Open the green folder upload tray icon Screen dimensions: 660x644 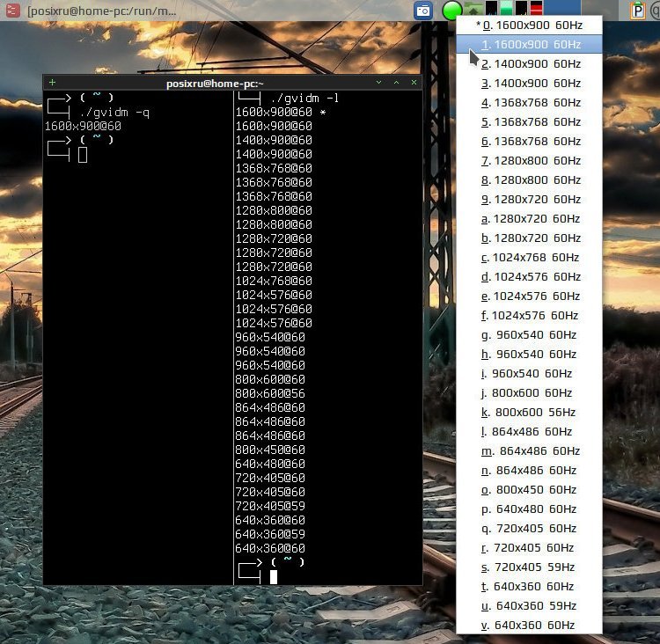click(x=473, y=9)
